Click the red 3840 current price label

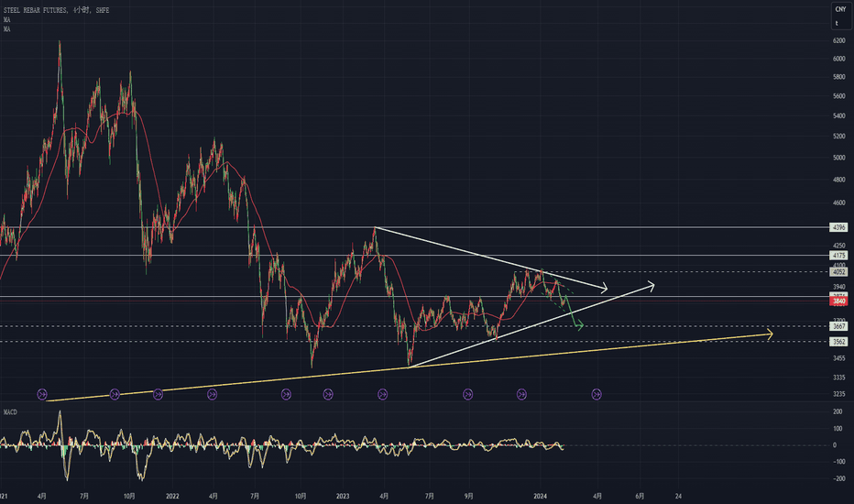[x=838, y=301]
